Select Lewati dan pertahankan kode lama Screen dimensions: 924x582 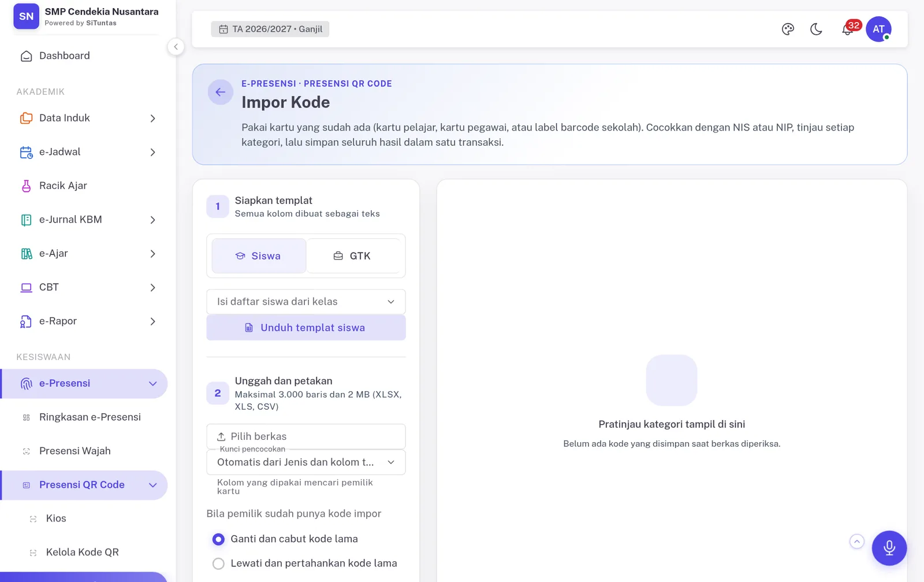[218, 564]
